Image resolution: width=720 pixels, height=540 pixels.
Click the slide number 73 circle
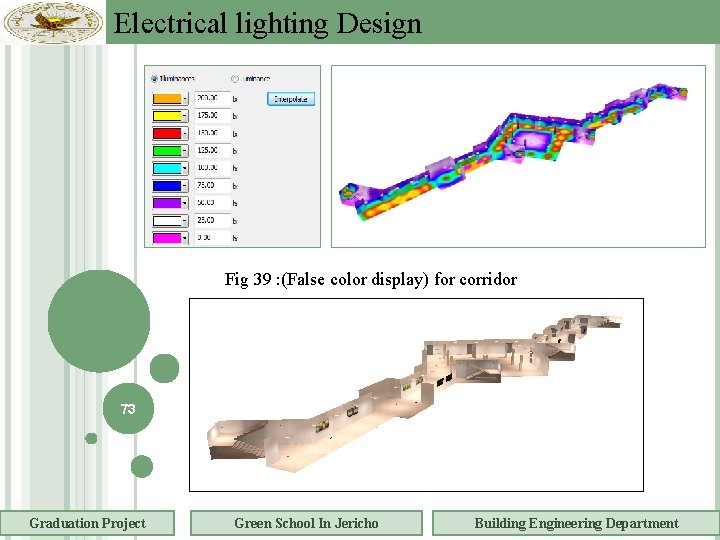(128, 409)
